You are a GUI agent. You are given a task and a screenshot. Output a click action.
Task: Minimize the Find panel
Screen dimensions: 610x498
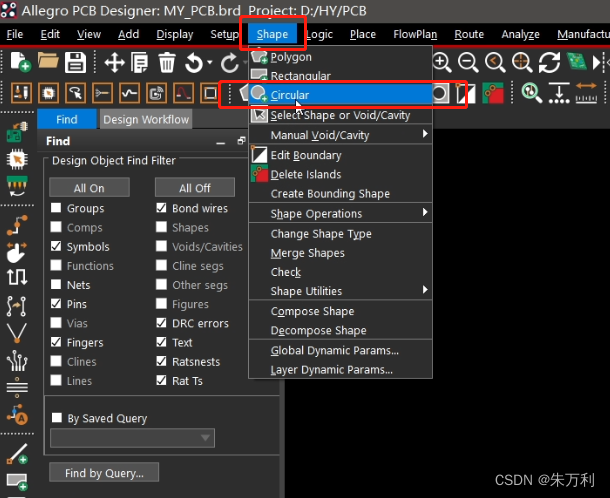pyautogui.click(x=221, y=142)
